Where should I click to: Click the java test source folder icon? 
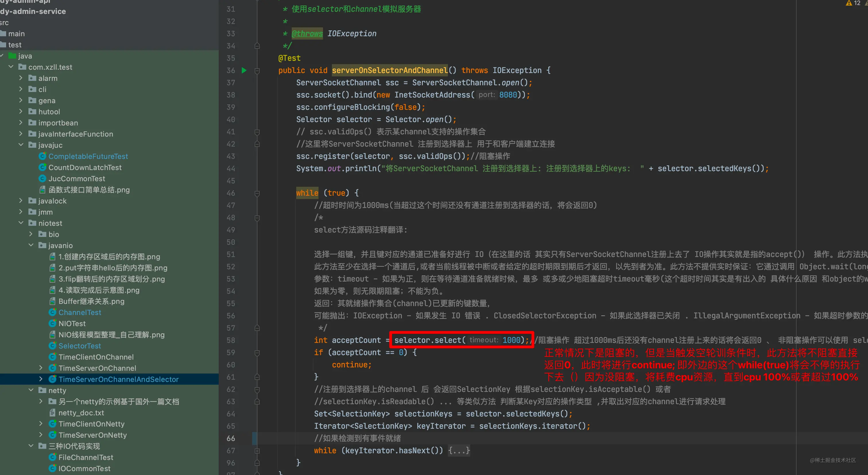tap(12, 56)
